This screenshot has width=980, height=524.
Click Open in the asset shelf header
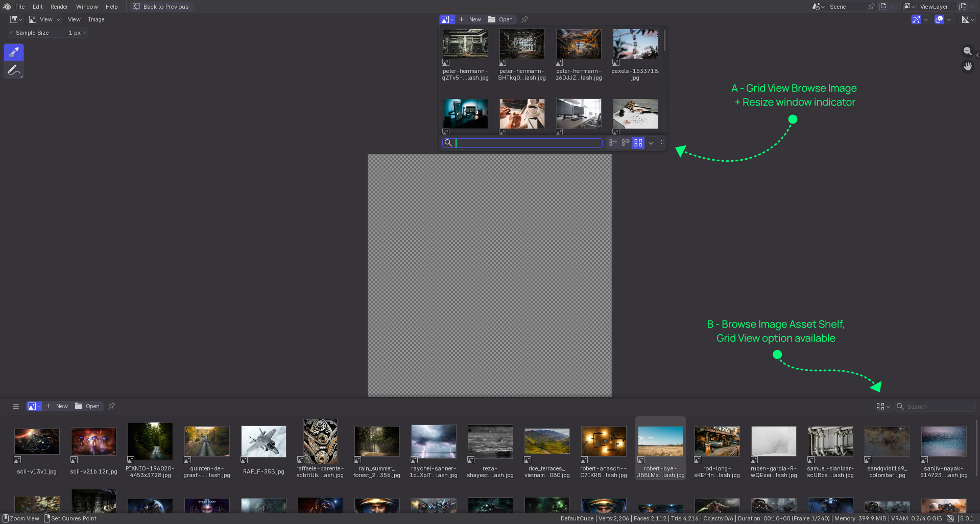coord(87,406)
